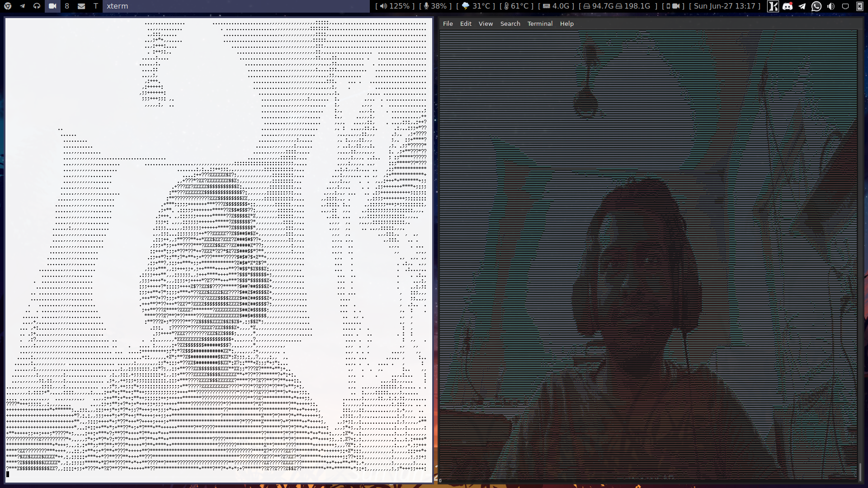Viewport: 868px width, 488px height.
Task: Open the Chrome workspace icon
Action: [x=8, y=6]
